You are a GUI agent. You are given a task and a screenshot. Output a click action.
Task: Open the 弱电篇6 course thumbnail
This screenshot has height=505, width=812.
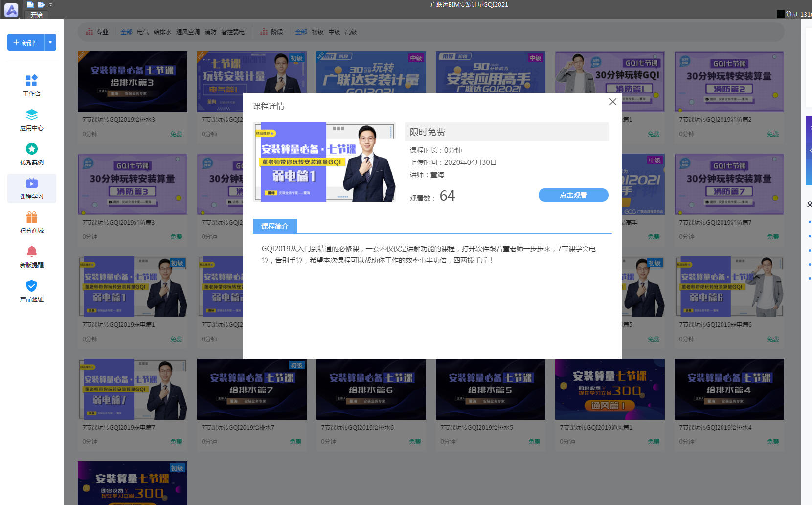[729, 287]
